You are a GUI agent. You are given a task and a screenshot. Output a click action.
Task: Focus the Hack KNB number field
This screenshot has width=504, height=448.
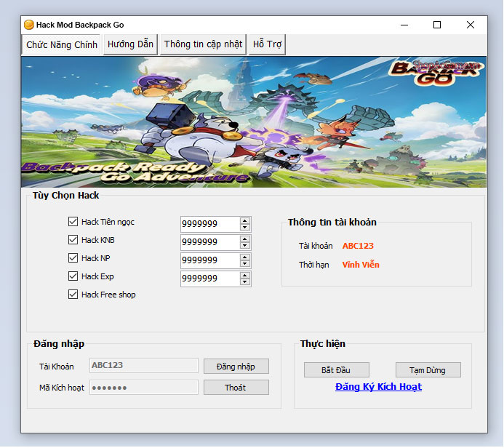click(210, 242)
